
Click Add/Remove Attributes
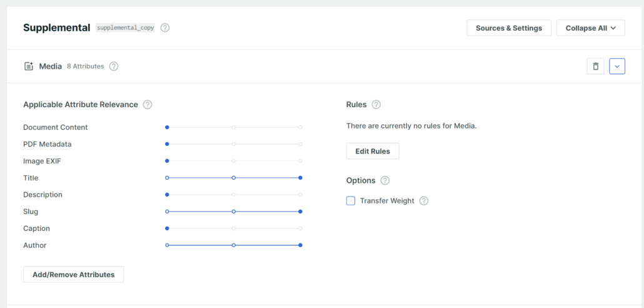pyautogui.click(x=74, y=274)
